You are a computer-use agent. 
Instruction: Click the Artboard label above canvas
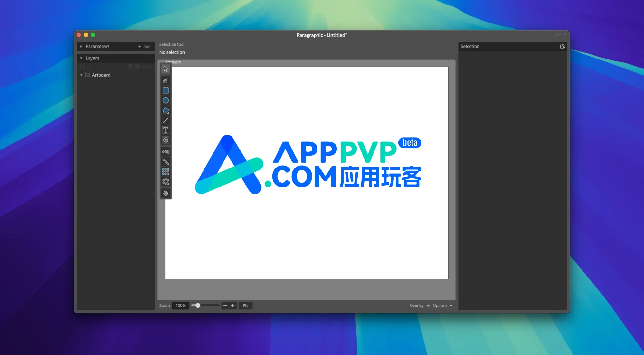coord(173,62)
